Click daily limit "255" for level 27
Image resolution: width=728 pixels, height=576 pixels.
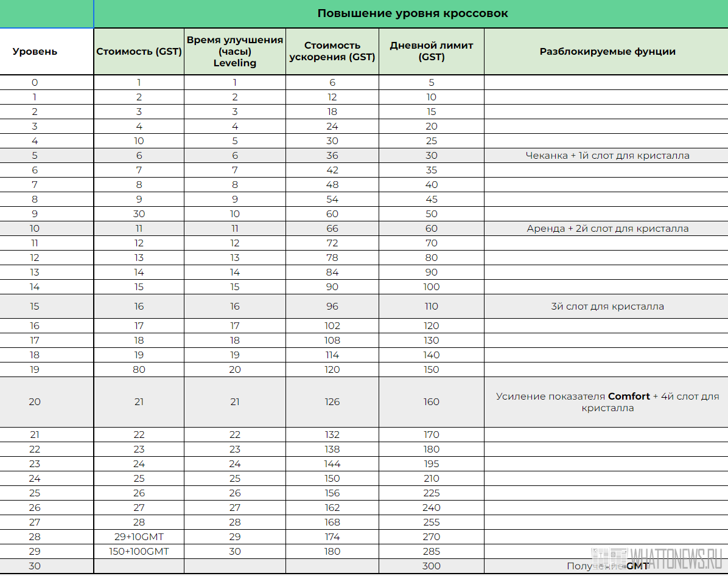click(432, 522)
